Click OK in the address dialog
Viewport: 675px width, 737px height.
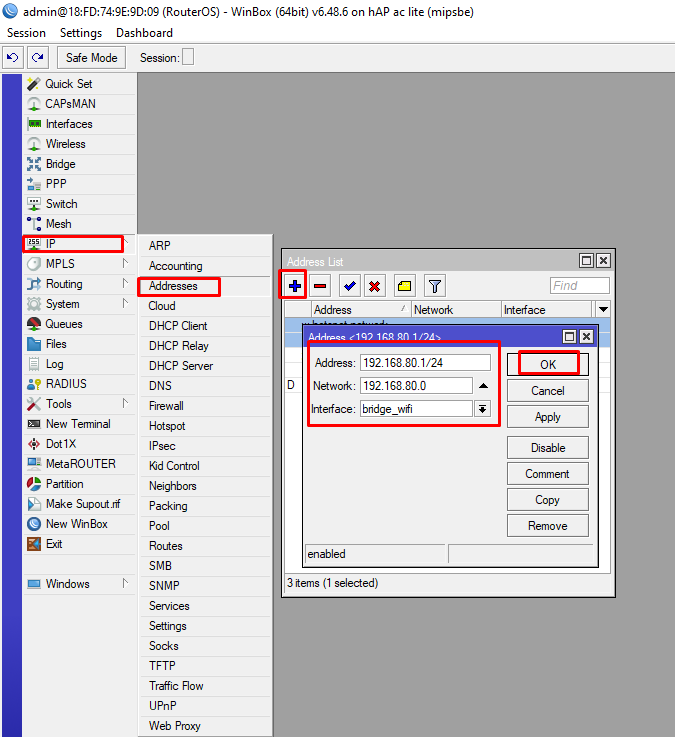(548, 364)
